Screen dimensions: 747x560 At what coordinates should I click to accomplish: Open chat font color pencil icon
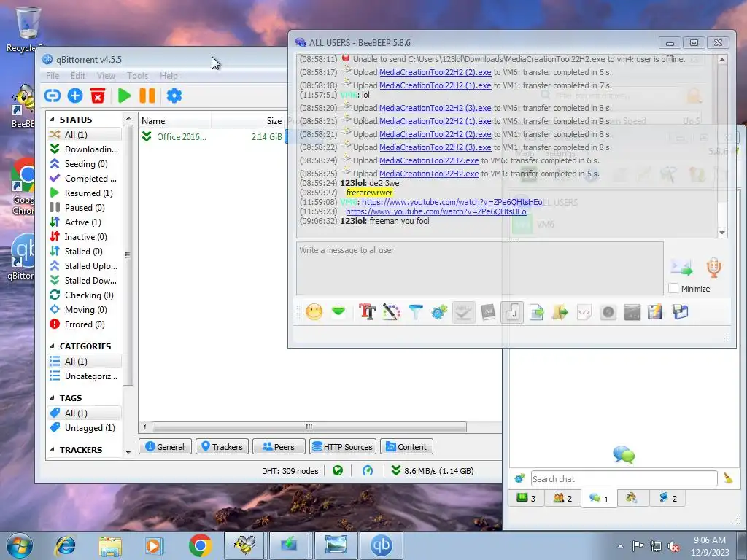(392, 312)
